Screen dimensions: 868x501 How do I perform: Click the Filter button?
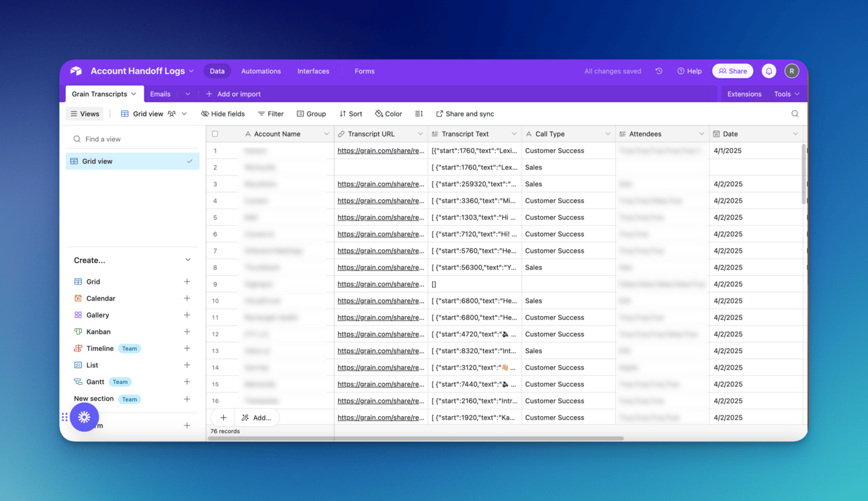(x=271, y=114)
